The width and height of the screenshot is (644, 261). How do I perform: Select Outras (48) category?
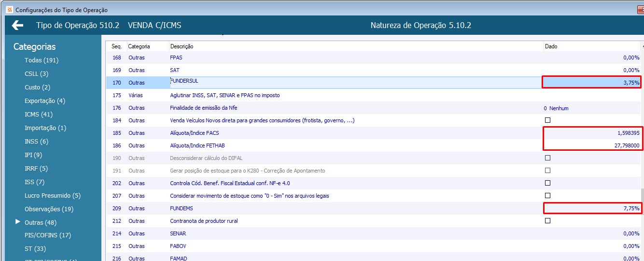coord(41,223)
